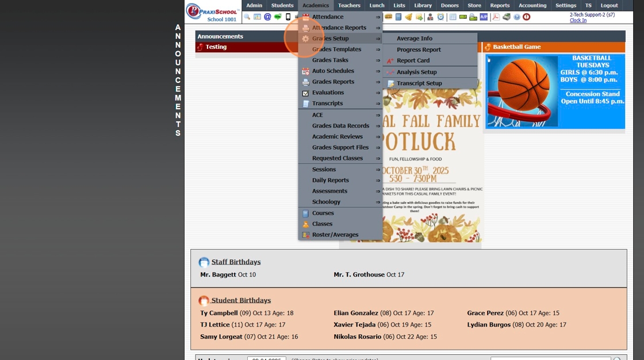Open the Teachers top menu
Screen dimensions: 644x360
point(349,5)
